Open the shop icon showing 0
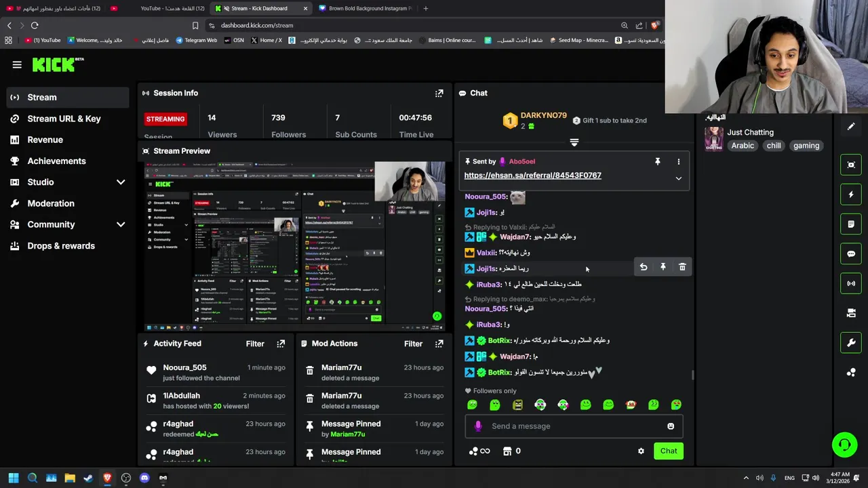The height and width of the screenshot is (488, 868). click(x=511, y=451)
